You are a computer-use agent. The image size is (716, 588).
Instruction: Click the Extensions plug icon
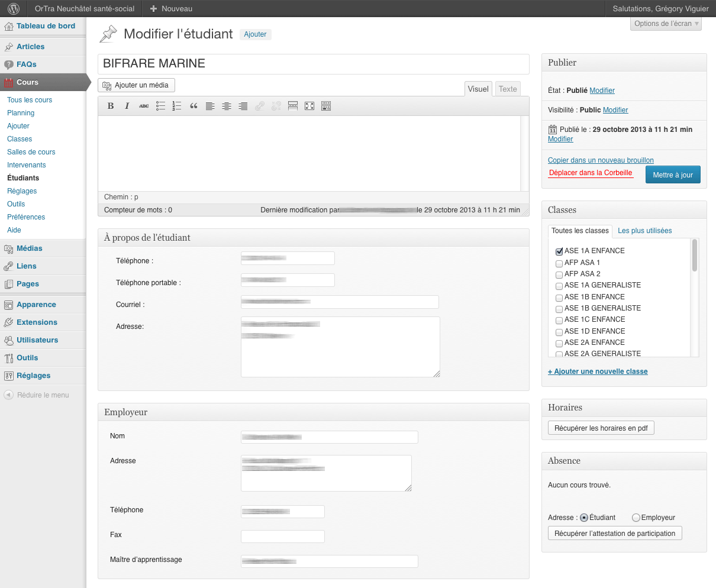[x=9, y=322]
